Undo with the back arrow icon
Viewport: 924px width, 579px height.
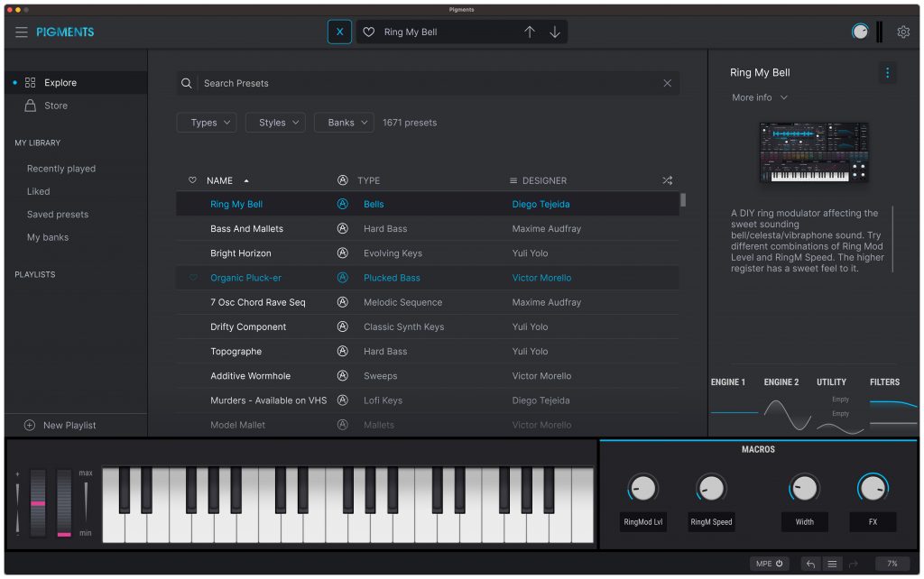(x=810, y=563)
